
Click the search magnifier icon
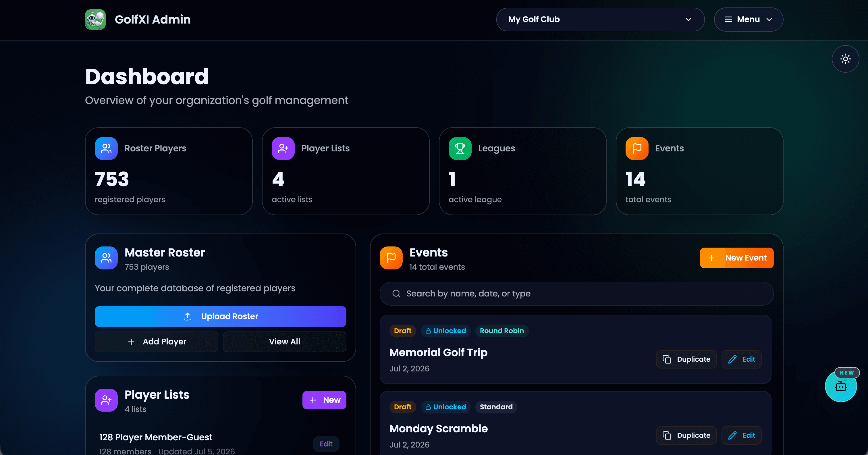pos(396,294)
